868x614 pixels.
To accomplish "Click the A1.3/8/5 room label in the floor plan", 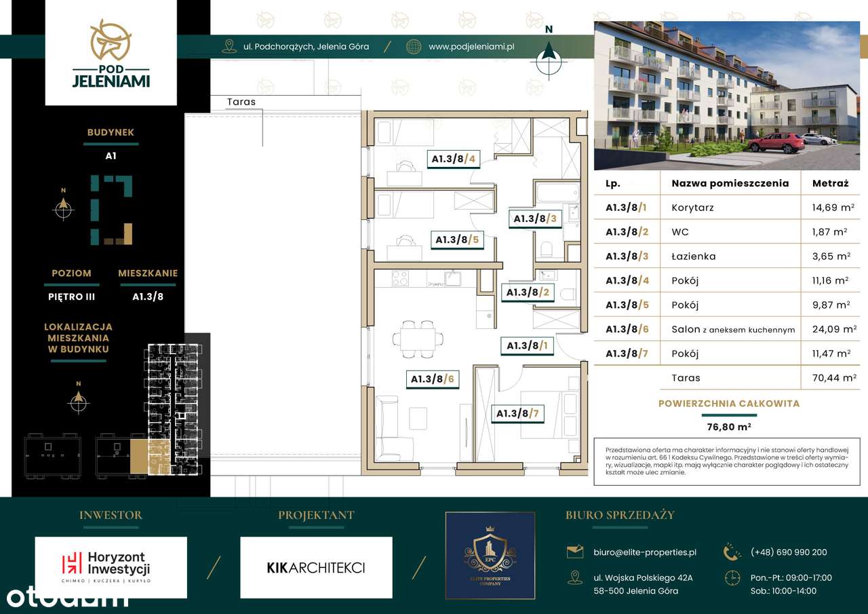I will point(457,239).
